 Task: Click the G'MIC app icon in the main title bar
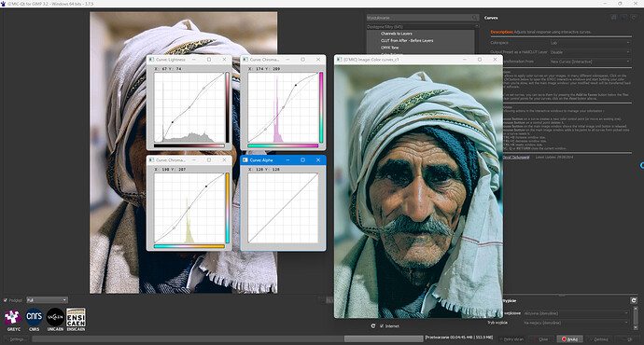[x=4, y=4]
